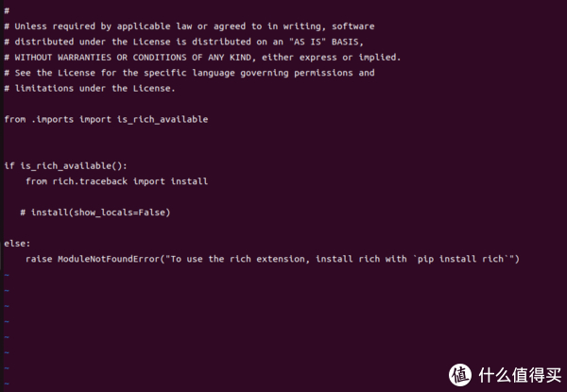Click the first tilde empty-line marker
Viewport: 567px width, 392px height.
point(7,274)
